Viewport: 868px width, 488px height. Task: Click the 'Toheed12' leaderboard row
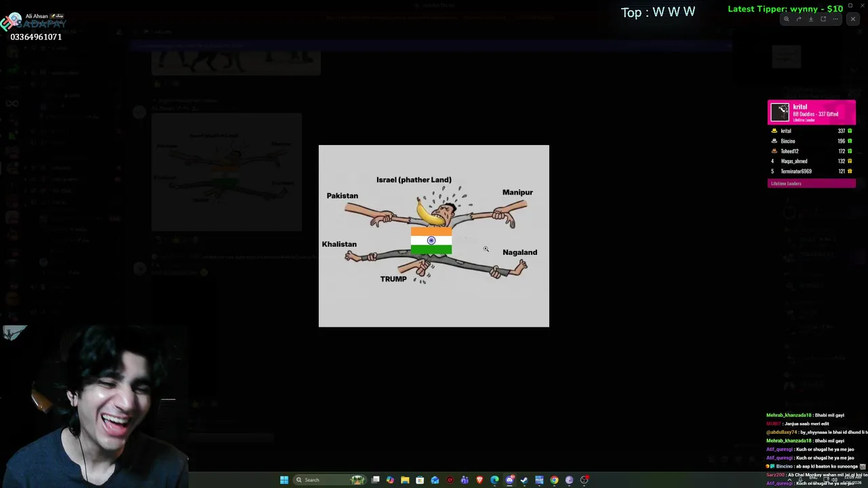coord(812,151)
